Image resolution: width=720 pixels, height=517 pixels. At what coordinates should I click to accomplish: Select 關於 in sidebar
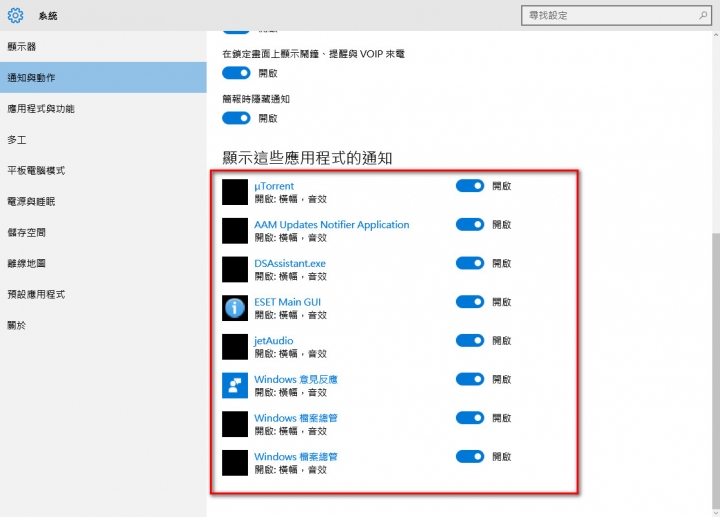(103, 325)
